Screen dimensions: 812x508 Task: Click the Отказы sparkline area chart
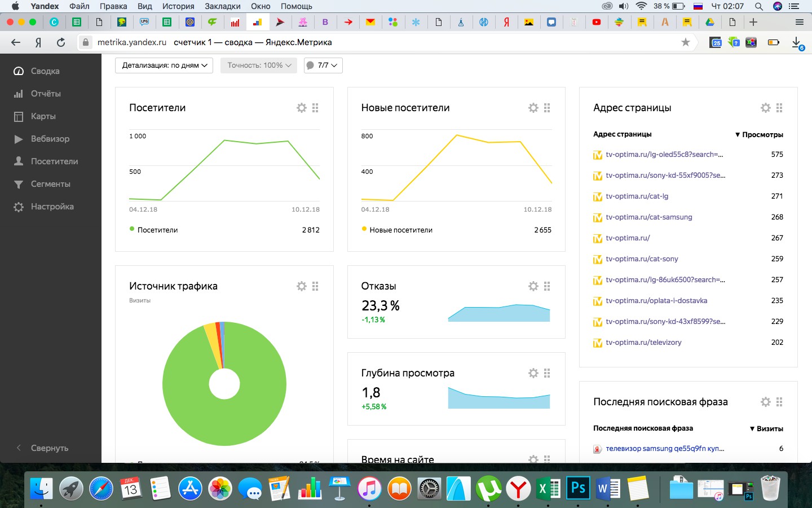tap(498, 313)
